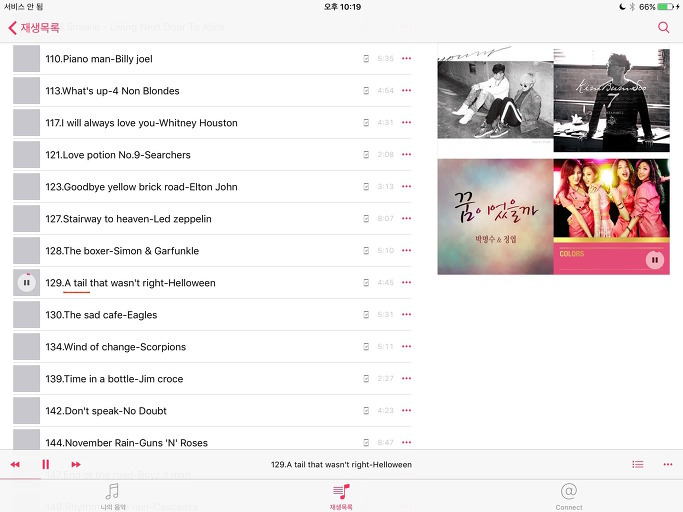This screenshot has height=512, width=683.
Task: Tap the device icon on 127.Stairway to heaven row
Action: point(366,218)
